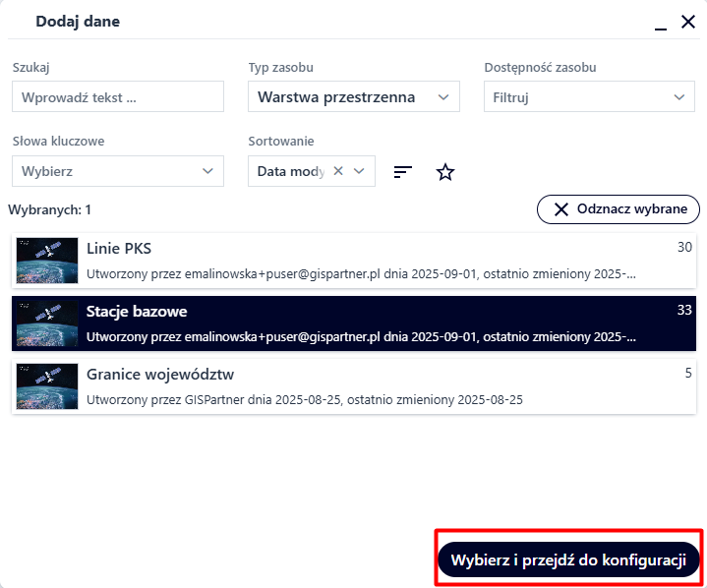Minimize the Dodaj dane dialog
The image size is (707, 588).
coord(661,23)
